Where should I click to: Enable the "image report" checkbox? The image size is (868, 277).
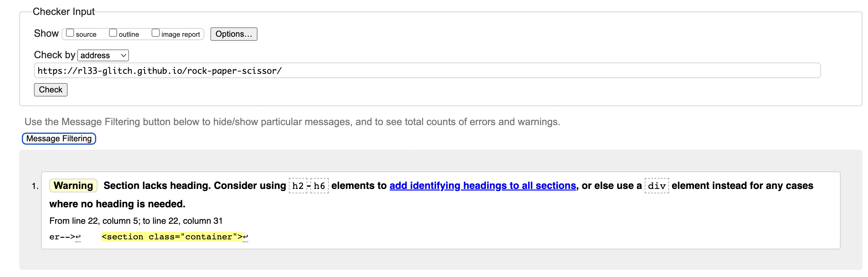tap(155, 32)
